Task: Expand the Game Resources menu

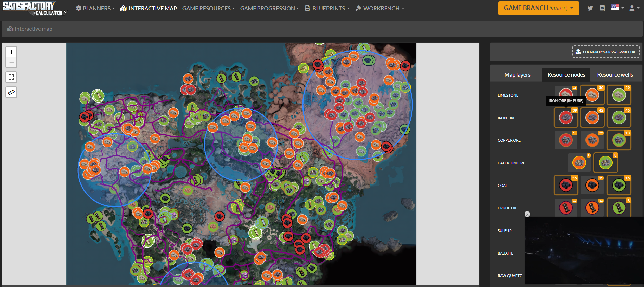Action: point(208,8)
